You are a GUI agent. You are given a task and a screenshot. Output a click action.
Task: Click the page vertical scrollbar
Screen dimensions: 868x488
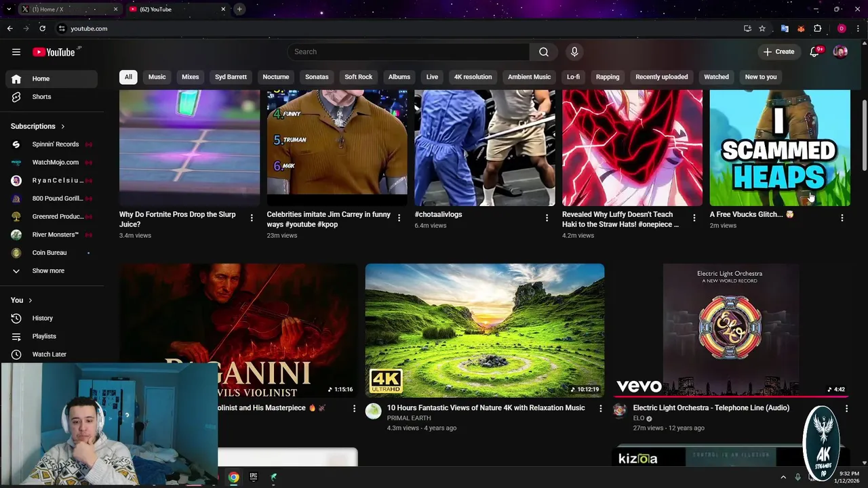pos(864,136)
